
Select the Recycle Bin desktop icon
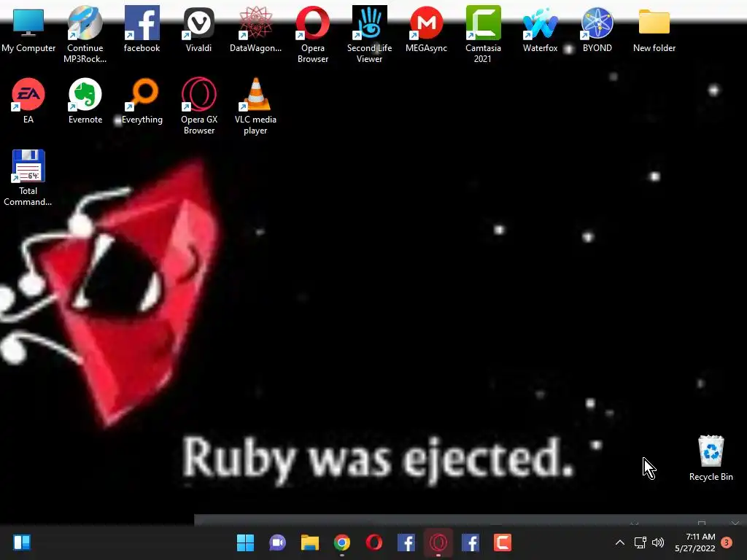tap(711, 458)
